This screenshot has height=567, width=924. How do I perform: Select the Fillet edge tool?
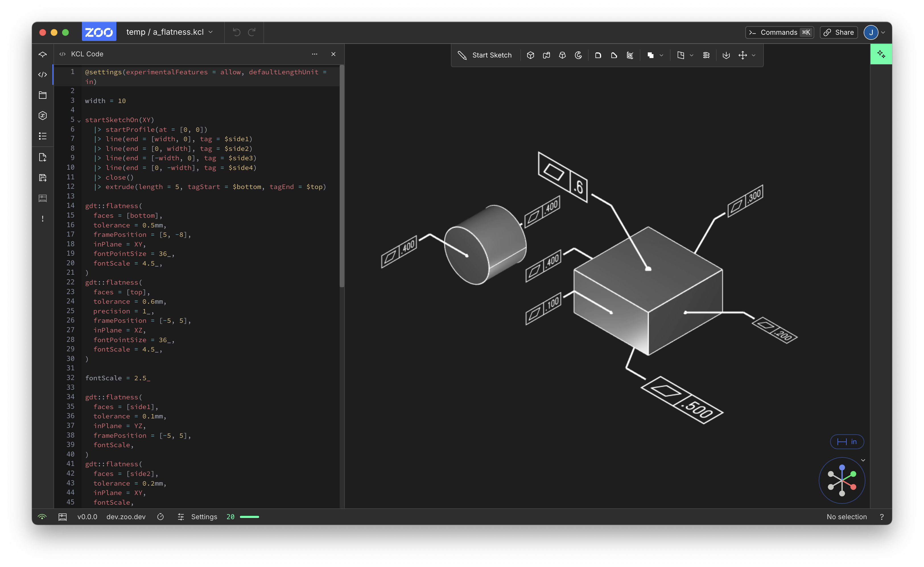tap(598, 55)
